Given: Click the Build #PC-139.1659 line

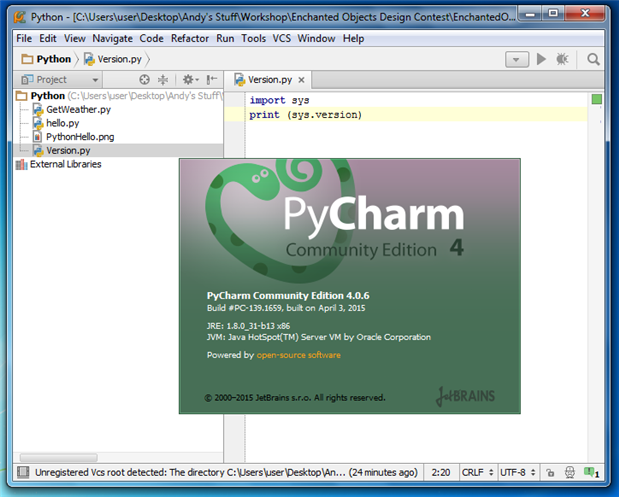Looking at the screenshot, I should tap(286, 308).
